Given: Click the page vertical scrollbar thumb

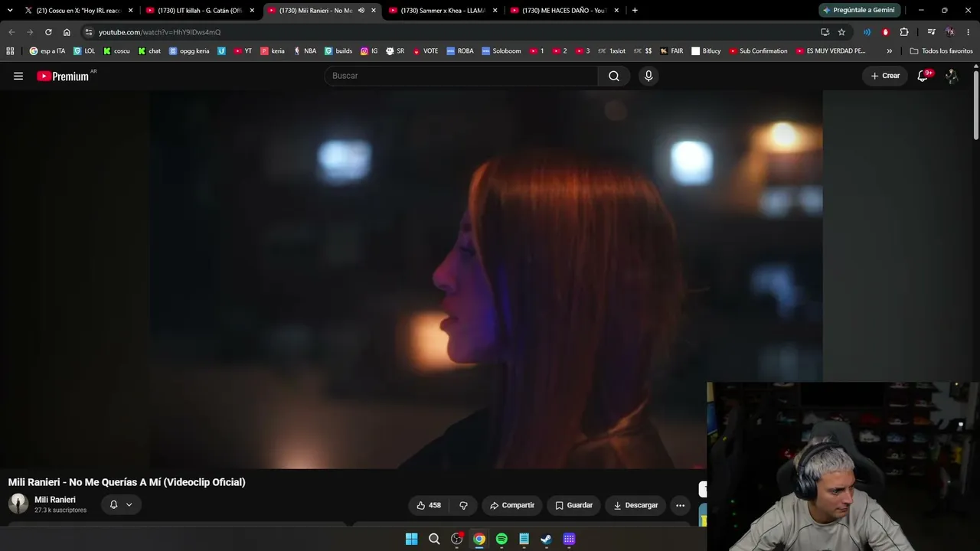Looking at the screenshot, I should click(976, 105).
